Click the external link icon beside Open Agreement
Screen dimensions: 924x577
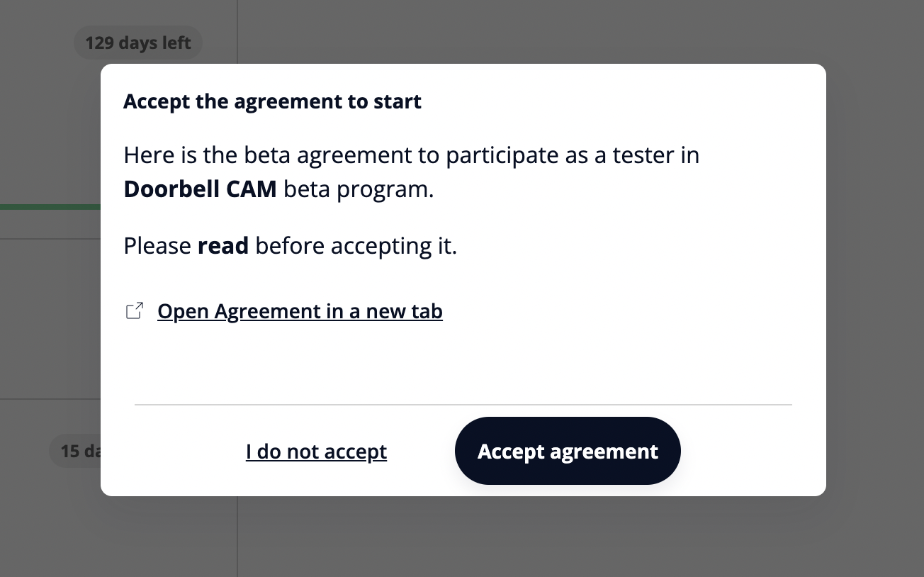coord(134,311)
